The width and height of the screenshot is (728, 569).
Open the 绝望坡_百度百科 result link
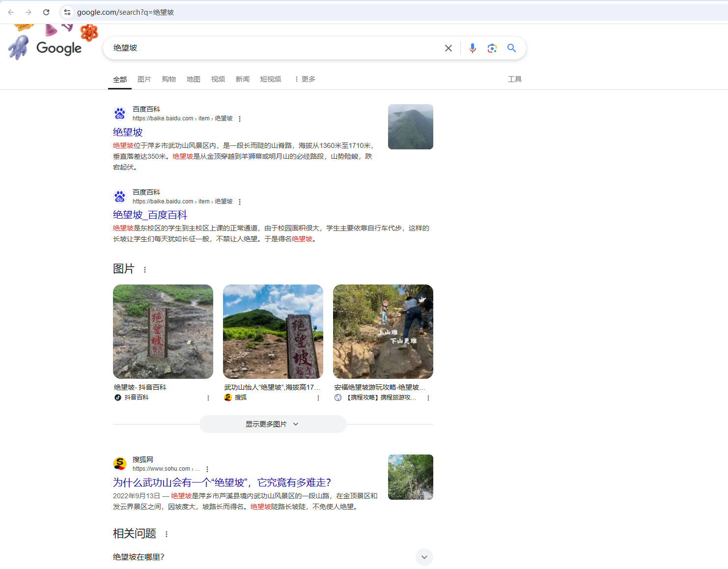150,215
